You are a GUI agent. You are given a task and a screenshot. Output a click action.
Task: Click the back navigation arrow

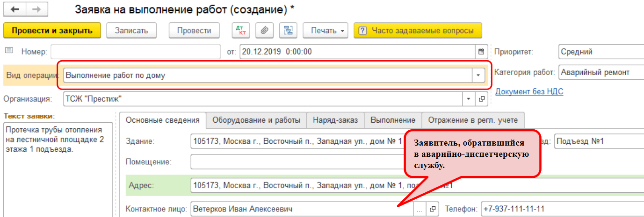(x=15, y=9)
